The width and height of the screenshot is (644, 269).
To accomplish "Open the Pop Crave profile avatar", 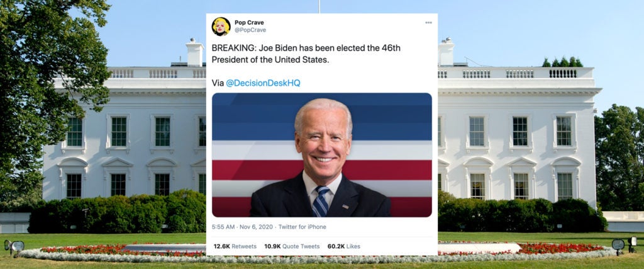I will [221, 26].
